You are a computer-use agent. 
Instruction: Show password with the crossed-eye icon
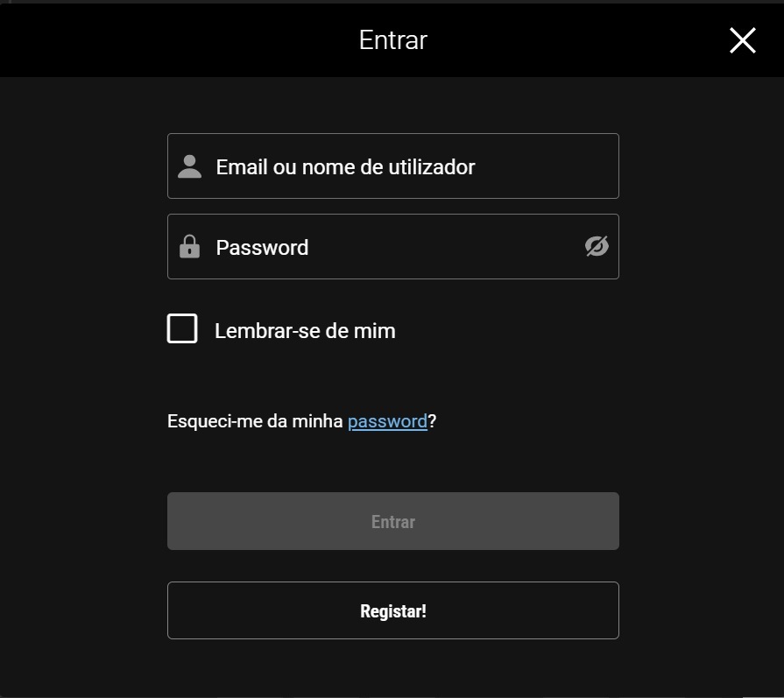pos(597,247)
